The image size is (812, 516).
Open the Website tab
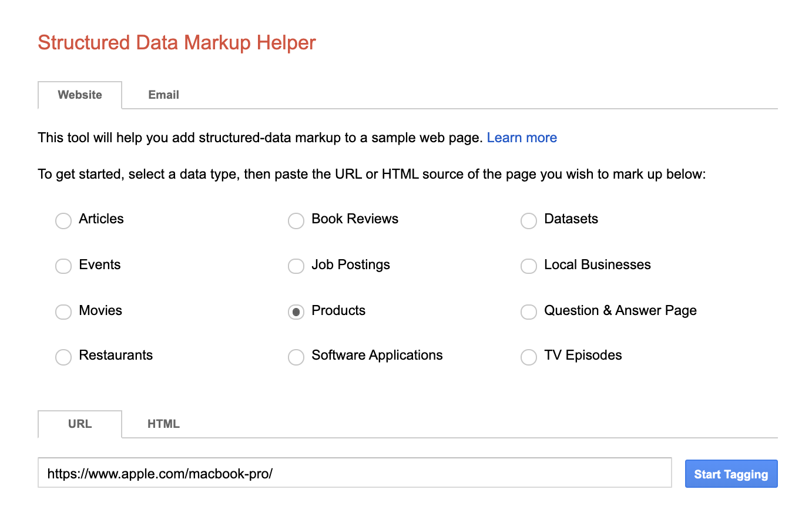click(x=79, y=95)
